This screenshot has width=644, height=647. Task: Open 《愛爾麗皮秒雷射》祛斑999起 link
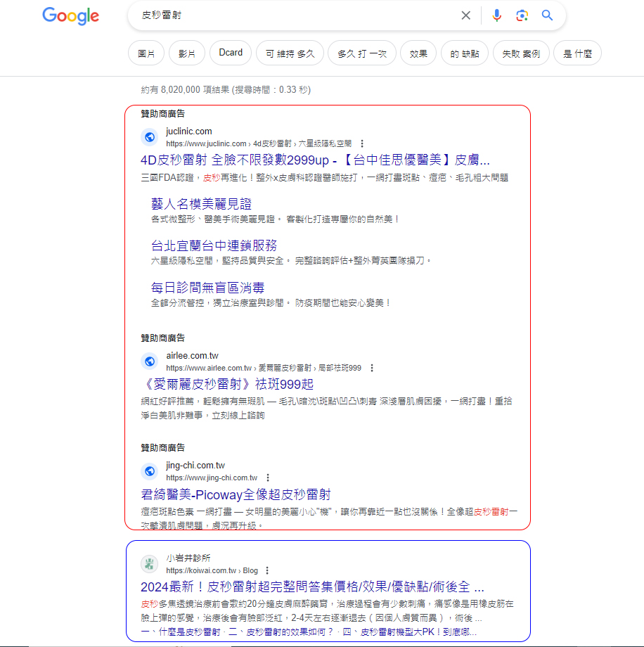226,384
